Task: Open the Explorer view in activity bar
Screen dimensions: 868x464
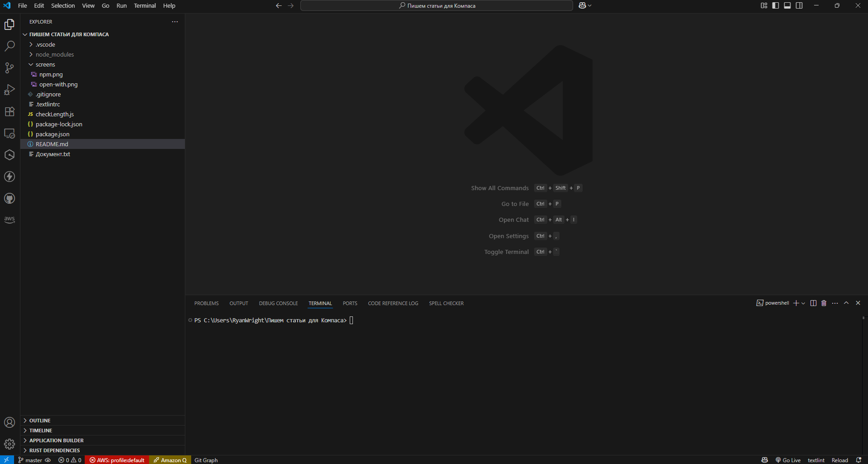Action: [x=10, y=24]
